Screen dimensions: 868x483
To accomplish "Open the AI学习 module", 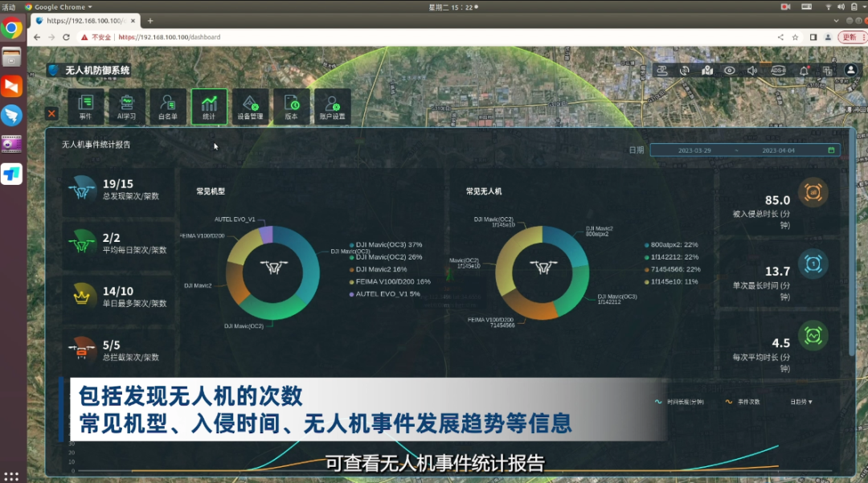I will (126, 106).
